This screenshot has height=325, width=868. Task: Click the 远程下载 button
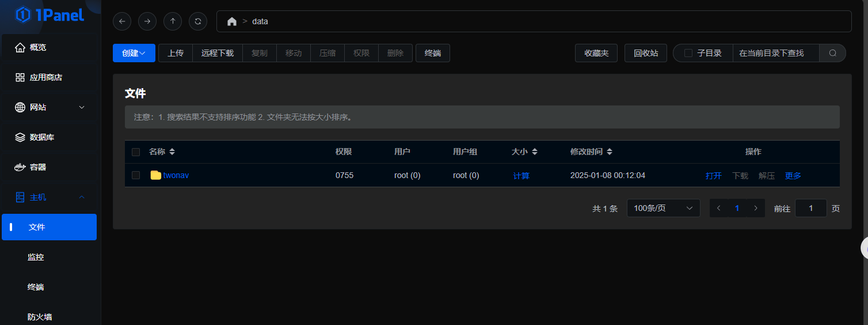coord(218,53)
